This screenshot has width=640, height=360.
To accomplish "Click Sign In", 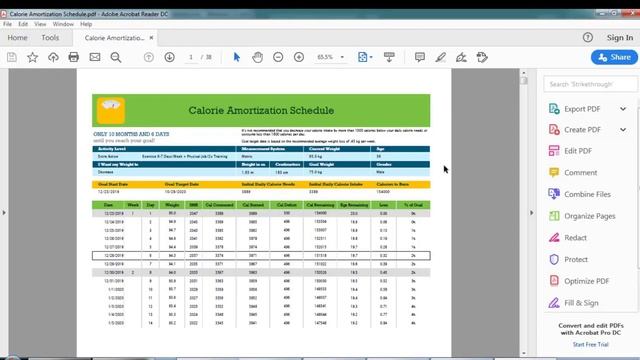I will coord(620,38).
